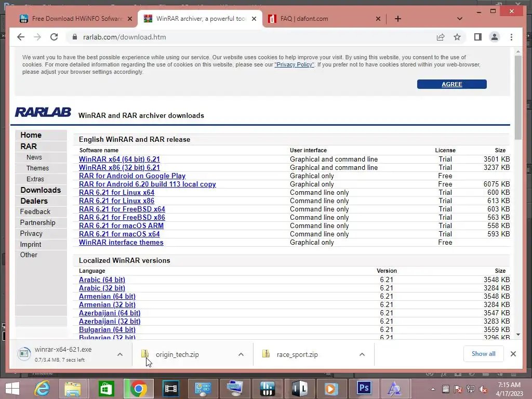Viewport: 532px width, 399px height.
Task: Show all downloads
Action: 484,354
